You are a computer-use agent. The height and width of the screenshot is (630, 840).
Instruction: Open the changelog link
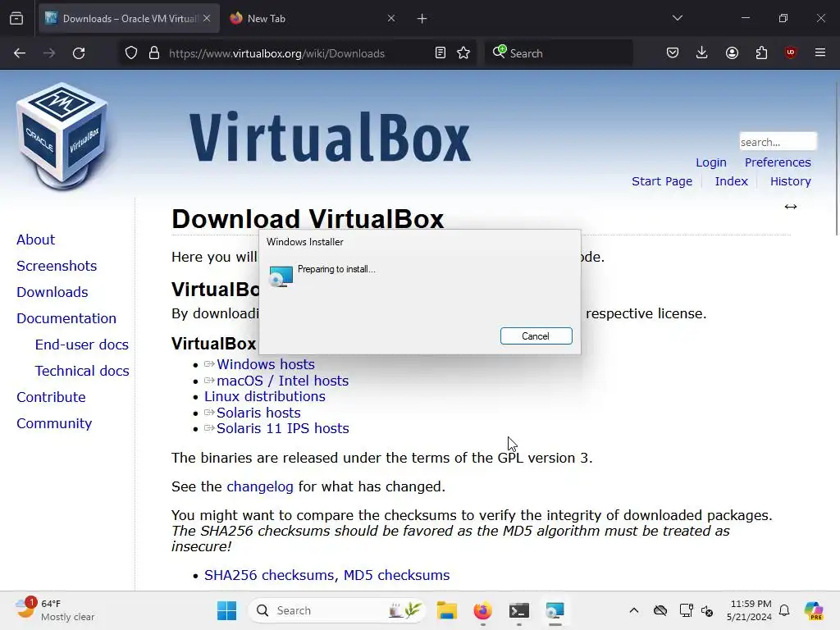click(x=260, y=486)
